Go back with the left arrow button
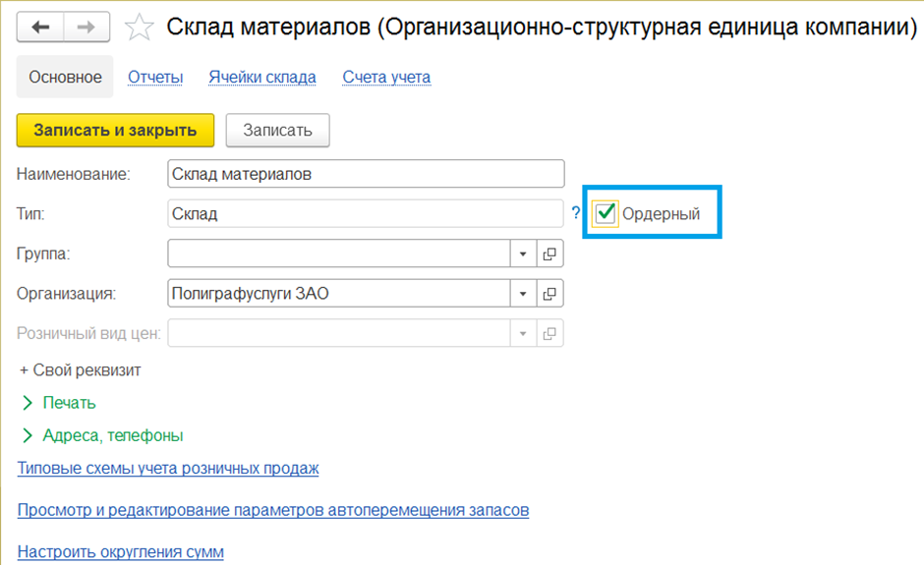 tap(40, 28)
